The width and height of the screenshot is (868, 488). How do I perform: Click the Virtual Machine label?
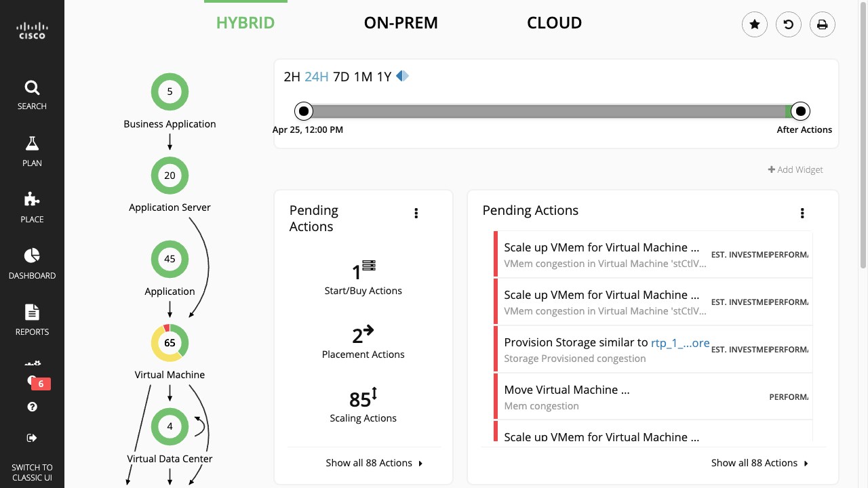click(x=170, y=375)
